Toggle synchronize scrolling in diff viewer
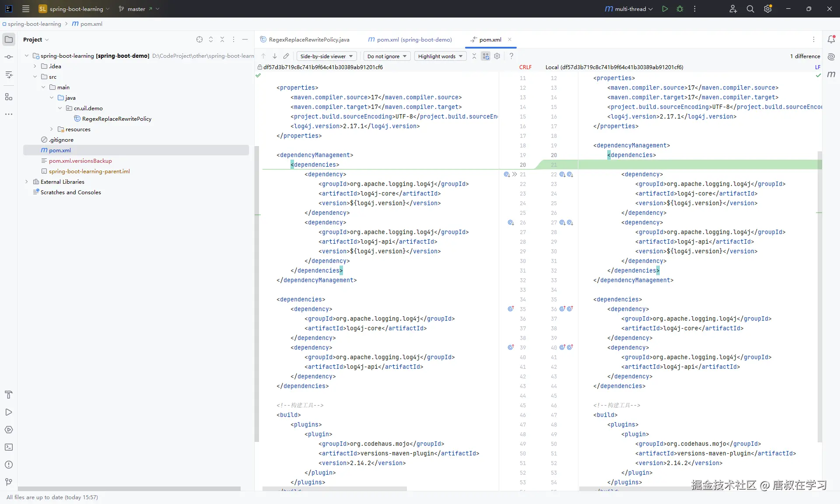840x504 pixels. [x=486, y=56]
